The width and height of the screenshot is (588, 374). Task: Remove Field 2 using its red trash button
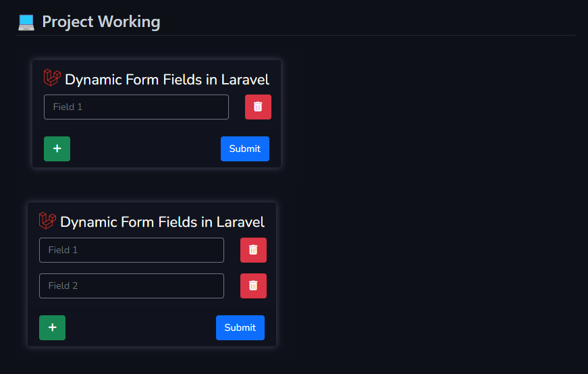[253, 286]
